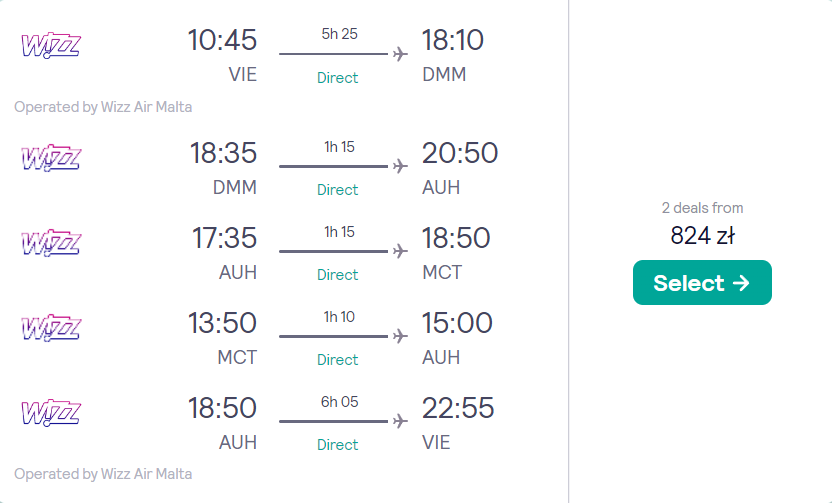The image size is (832, 503).
Task: Click Wizz Air logo on DMM–AUH flight
Action: pyautogui.click(x=50, y=158)
